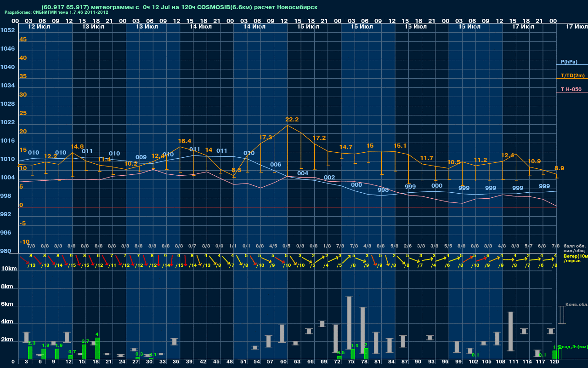The image size is (588, 368).
Task: Click the 1016 pressure axis tick
Action: click(7, 141)
